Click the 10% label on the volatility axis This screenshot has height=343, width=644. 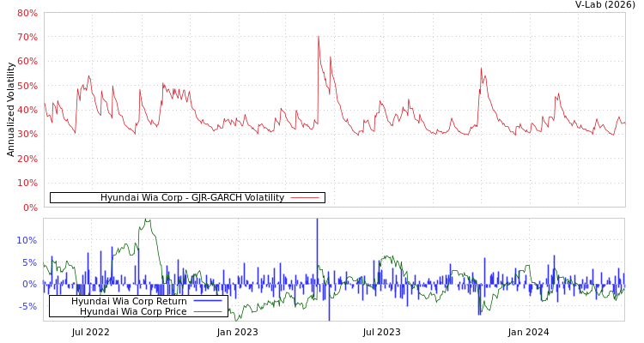tap(27, 184)
